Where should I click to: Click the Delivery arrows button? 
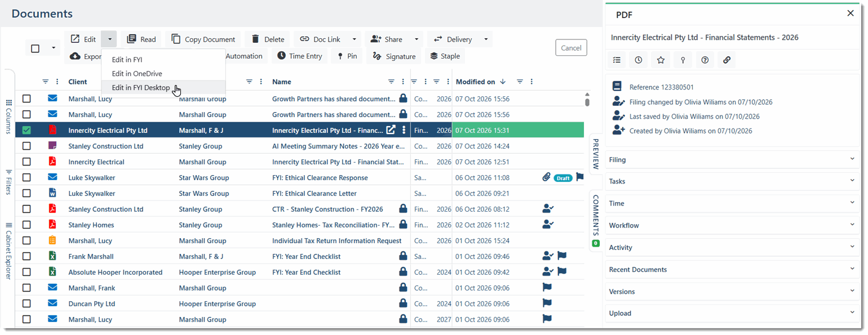point(453,39)
